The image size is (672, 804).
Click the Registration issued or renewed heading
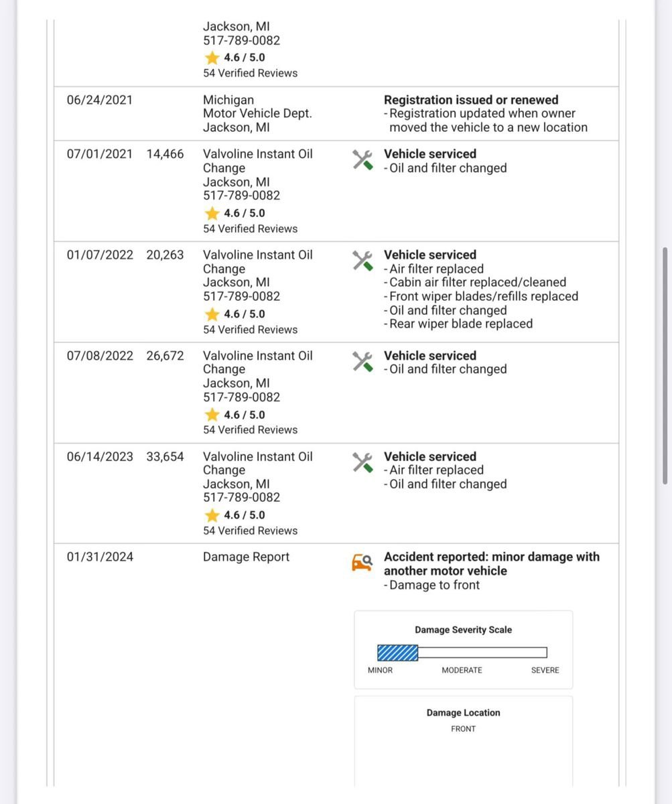471,100
